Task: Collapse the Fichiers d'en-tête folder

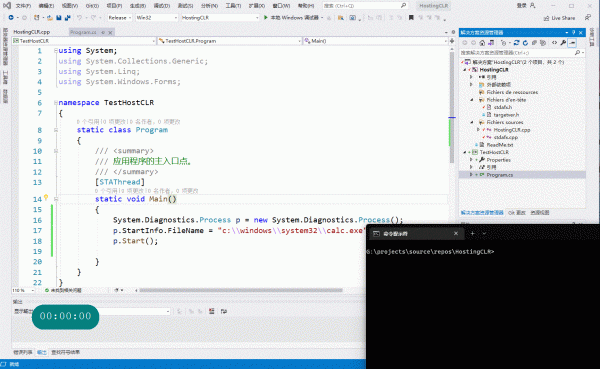Action: [471, 100]
